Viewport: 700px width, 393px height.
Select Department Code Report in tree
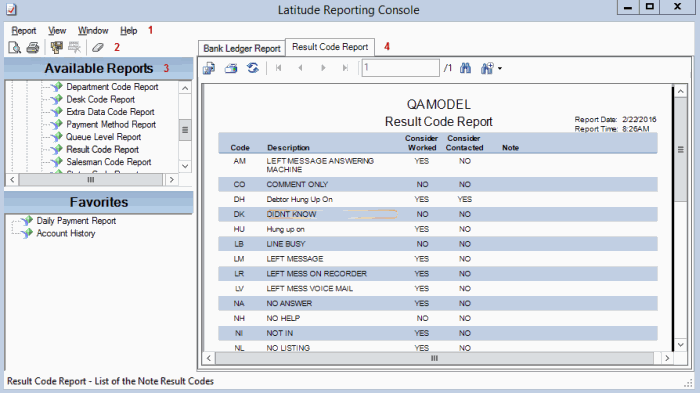[112, 87]
